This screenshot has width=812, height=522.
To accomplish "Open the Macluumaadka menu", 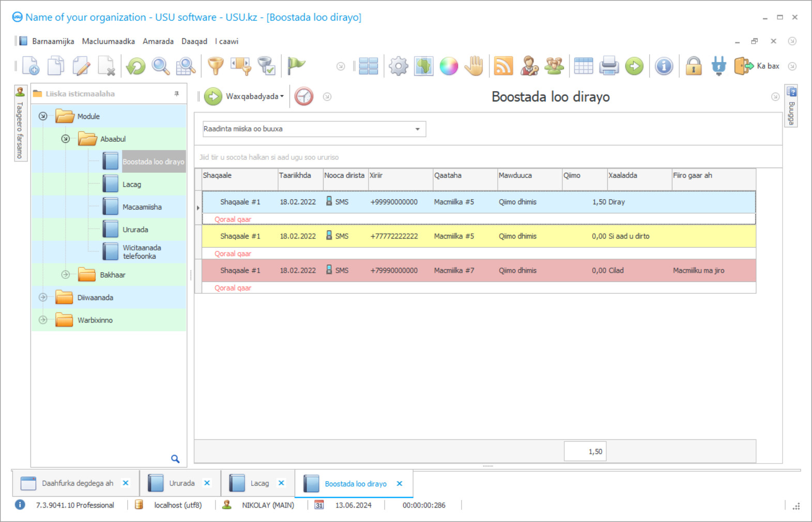I will click(x=108, y=41).
